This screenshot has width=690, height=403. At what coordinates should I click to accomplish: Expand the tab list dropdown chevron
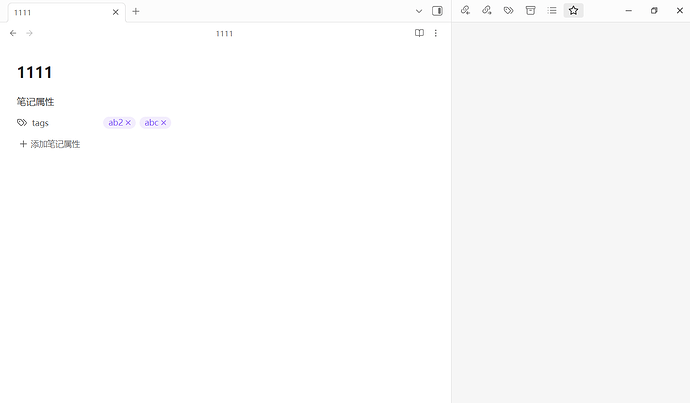[x=419, y=11]
